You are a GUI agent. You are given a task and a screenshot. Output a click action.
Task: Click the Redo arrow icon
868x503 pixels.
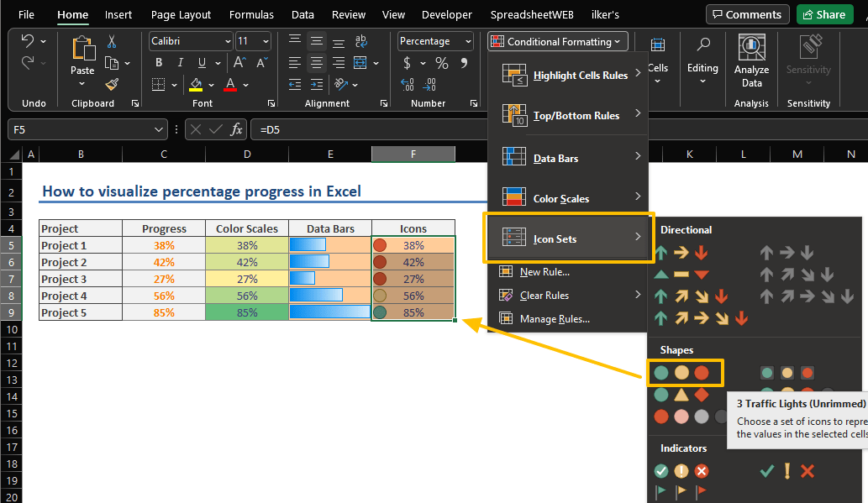[x=28, y=62]
